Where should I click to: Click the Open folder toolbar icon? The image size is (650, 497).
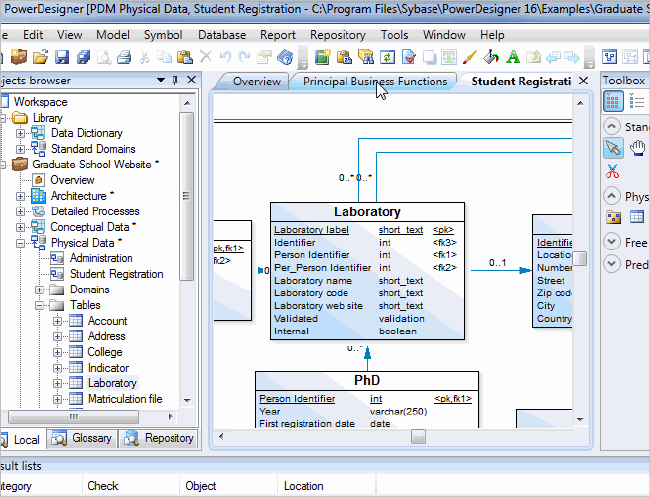(x=40, y=57)
